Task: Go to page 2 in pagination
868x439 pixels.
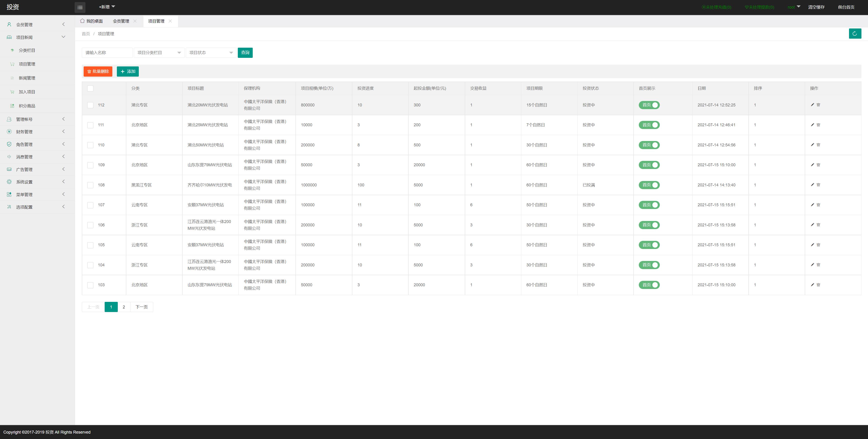Action: tap(124, 307)
